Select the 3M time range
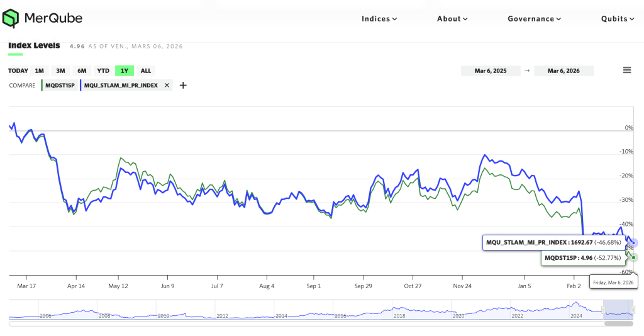644x336 pixels. click(x=60, y=71)
